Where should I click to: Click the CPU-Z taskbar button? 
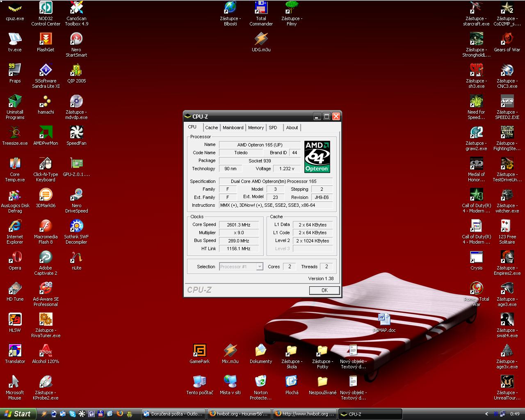click(371, 414)
